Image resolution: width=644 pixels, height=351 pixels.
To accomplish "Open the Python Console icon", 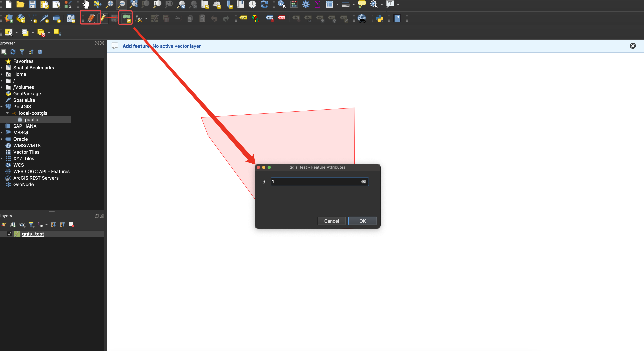I will tap(379, 18).
